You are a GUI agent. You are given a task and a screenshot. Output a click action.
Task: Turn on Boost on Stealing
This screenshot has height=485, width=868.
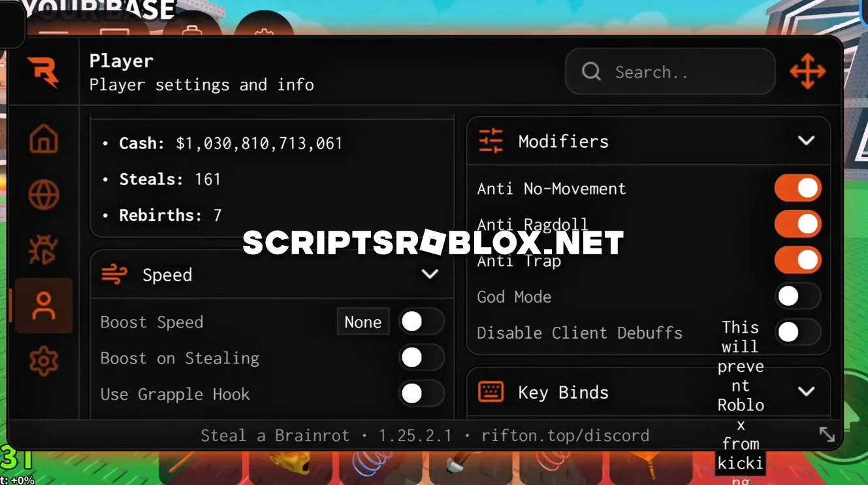click(422, 358)
